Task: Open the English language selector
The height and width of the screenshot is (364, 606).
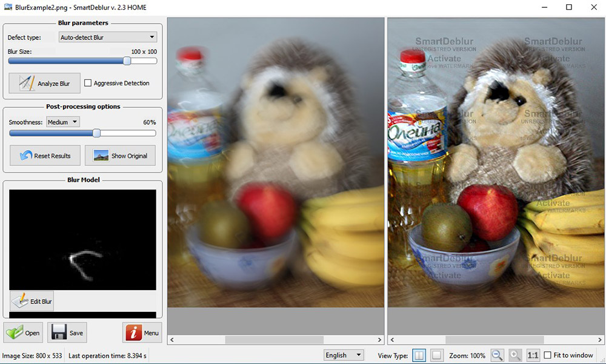Action: point(343,356)
